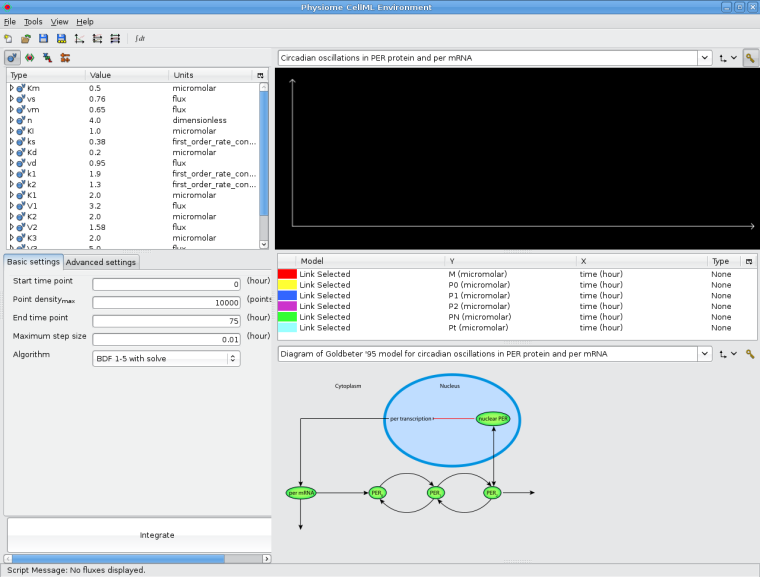The image size is (760, 577).
Task: Click the key icon beside the graph title
Action: pyautogui.click(x=750, y=58)
